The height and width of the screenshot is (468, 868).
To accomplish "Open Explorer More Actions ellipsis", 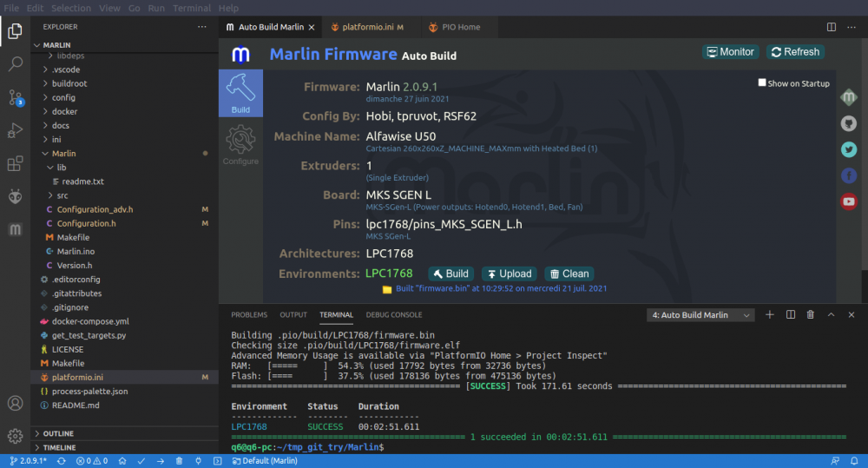I will [x=202, y=27].
